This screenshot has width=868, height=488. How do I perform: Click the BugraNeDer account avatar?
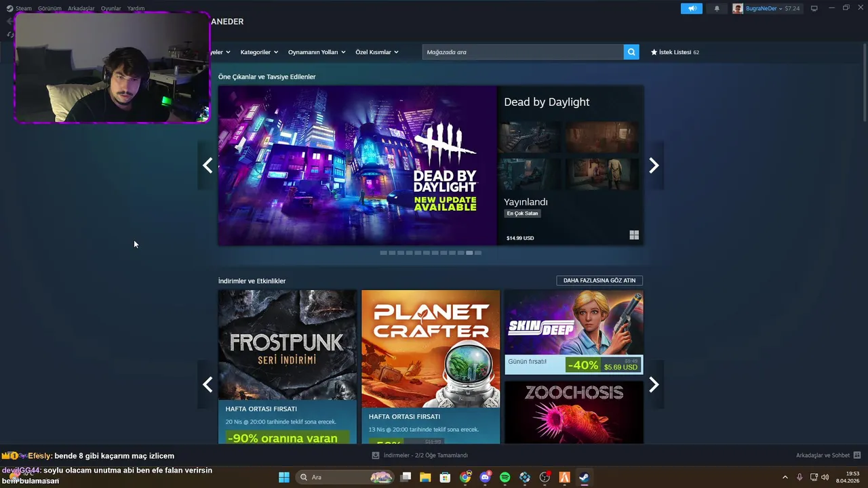pyautogui.click(x=738, y=8)
